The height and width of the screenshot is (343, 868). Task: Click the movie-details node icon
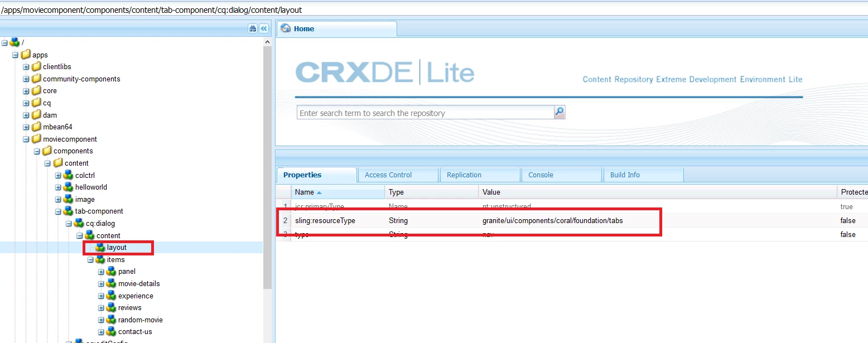[x=111, y=283]
